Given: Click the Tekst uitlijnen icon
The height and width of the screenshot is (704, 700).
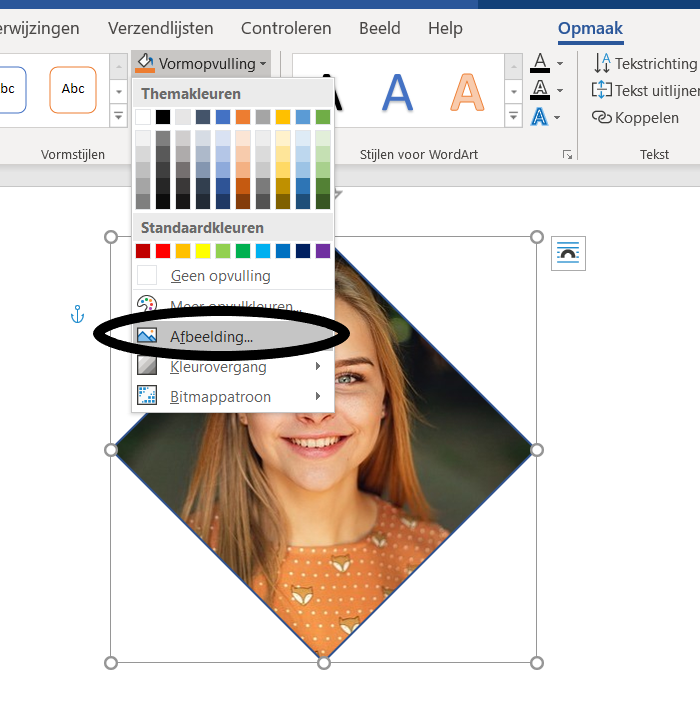Looking at the screenshot, I should pos(602,90).
